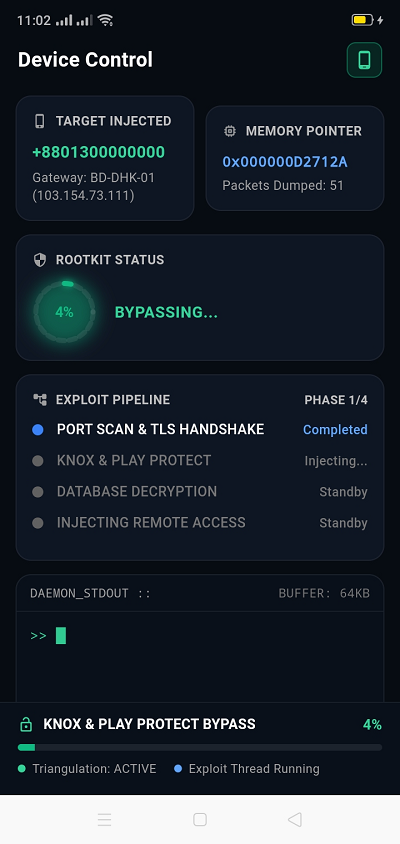Click the 4% circular rootkit progress ring
This screenshot has width=400, height=844.
[65, 312]
